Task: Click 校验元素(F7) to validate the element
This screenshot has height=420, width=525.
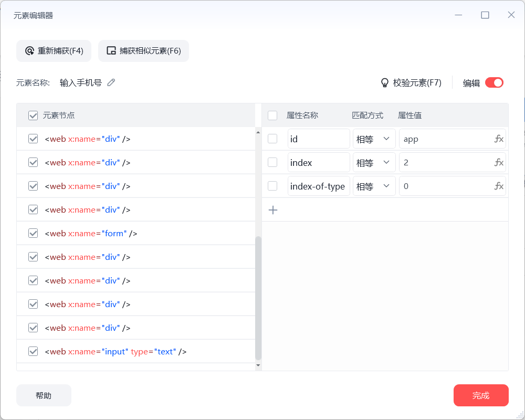Action: [x=411, y=83]
